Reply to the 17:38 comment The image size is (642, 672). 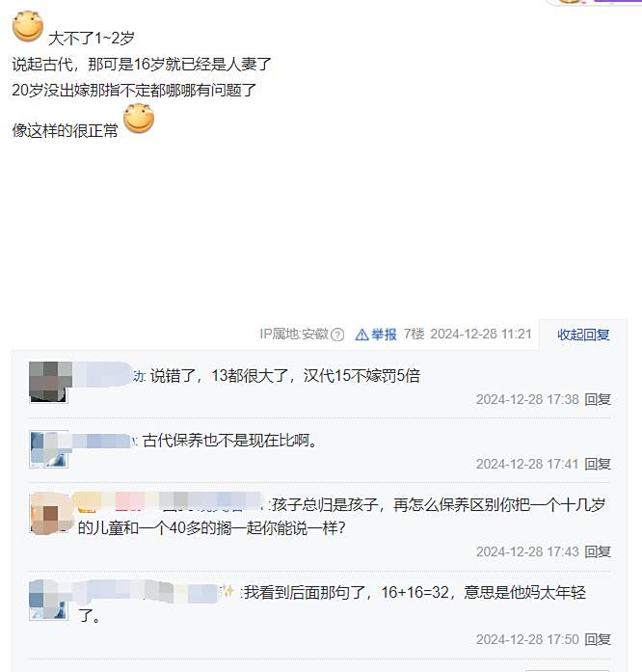tap(598, 399)
